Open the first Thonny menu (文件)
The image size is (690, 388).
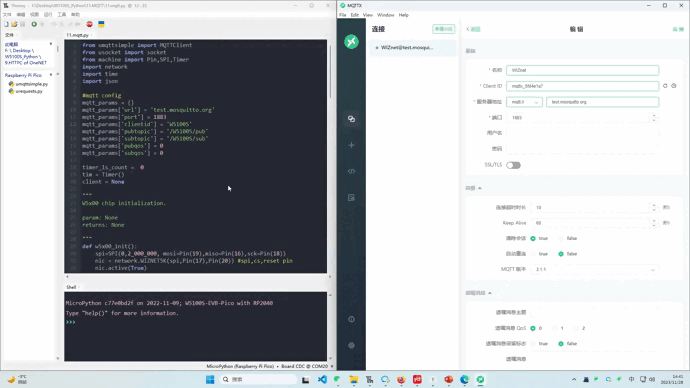click(7, 15)
